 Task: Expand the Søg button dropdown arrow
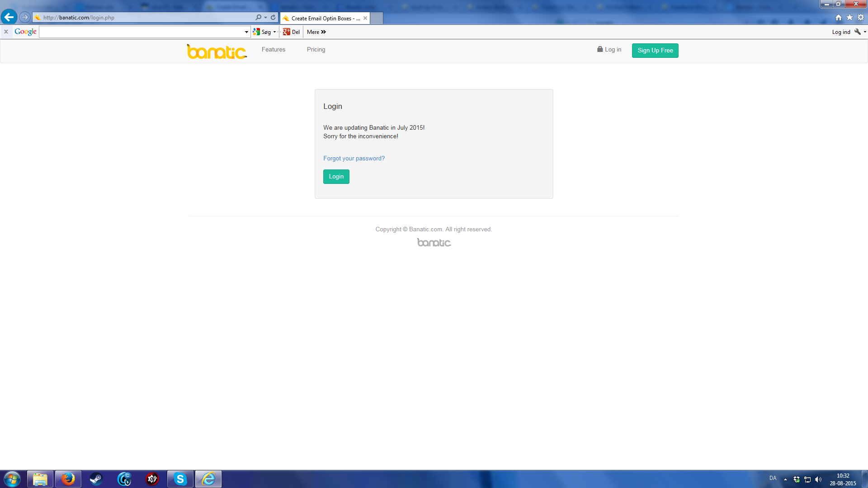(274, 32)
